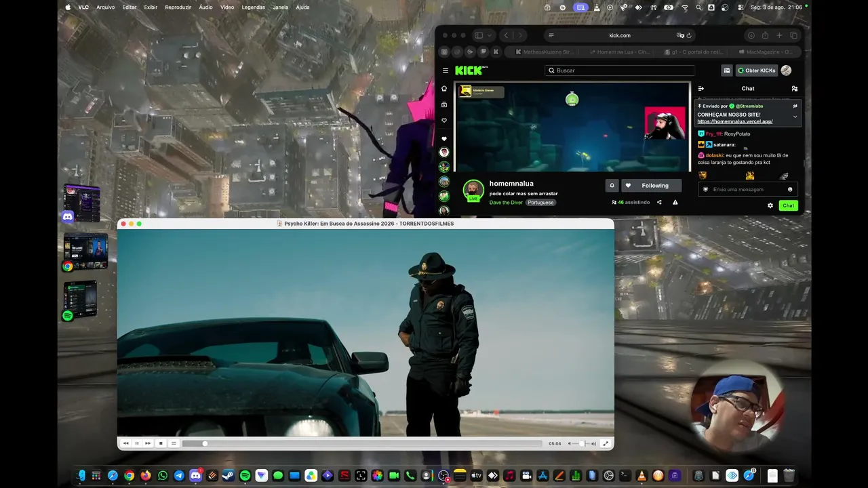Viewport: 868px width, 488px height.
Task: Toggle the Safari sidebar
Action: click(479, 35)
